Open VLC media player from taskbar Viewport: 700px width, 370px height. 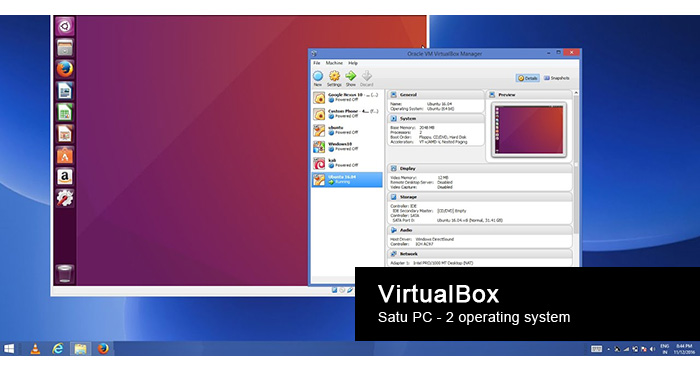click(35, 349)
